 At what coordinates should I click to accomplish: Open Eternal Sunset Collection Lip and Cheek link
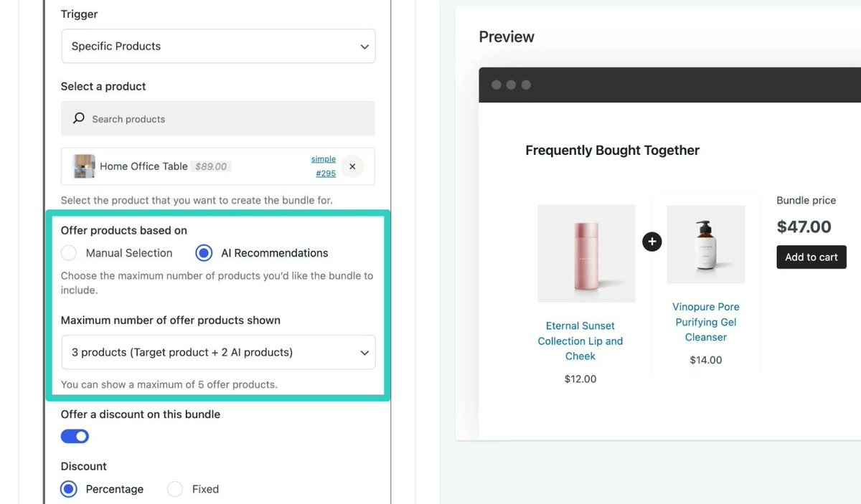580,341
